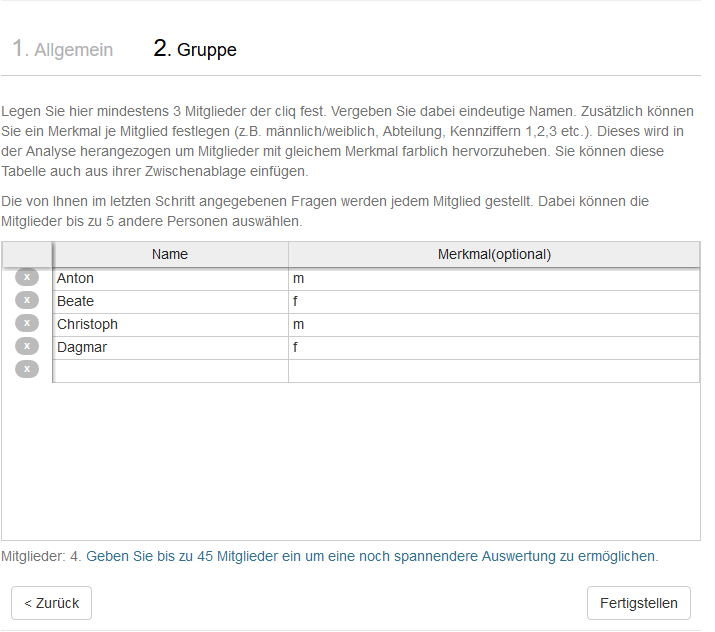Edit Dagmar's Merkmal cell containing f
The height and width of the screenshot is (632, 715).
(494, 348)
